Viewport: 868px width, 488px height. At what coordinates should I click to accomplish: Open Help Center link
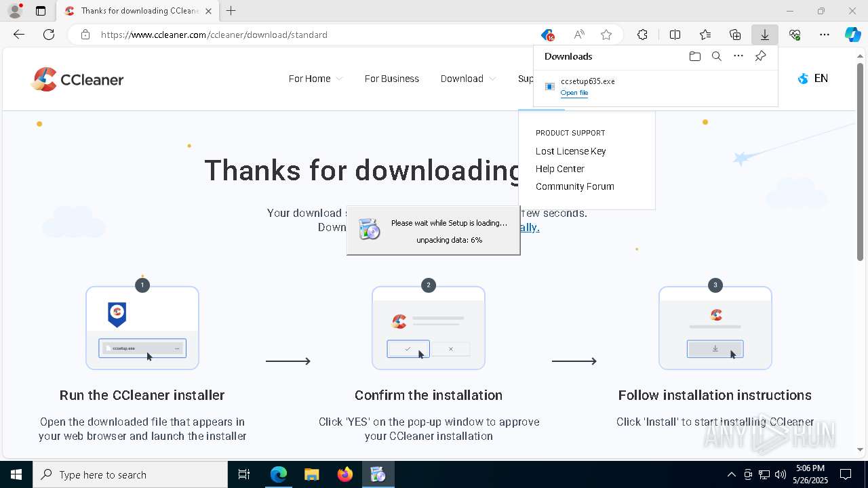coord(560,169)
